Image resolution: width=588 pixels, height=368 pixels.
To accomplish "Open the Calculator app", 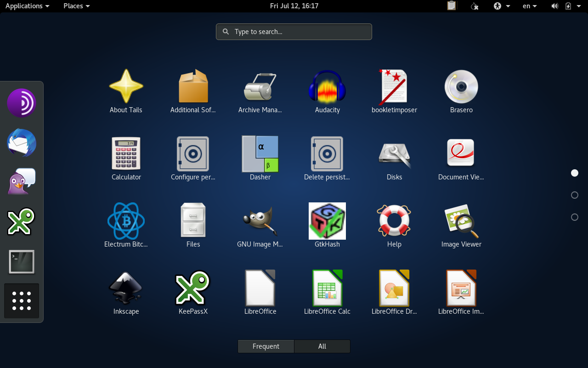I will (126, 158).
